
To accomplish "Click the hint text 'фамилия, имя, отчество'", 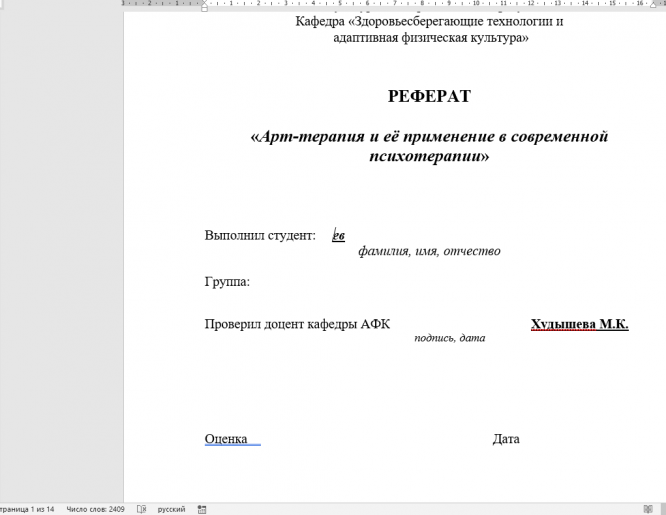I will point(429,251).
